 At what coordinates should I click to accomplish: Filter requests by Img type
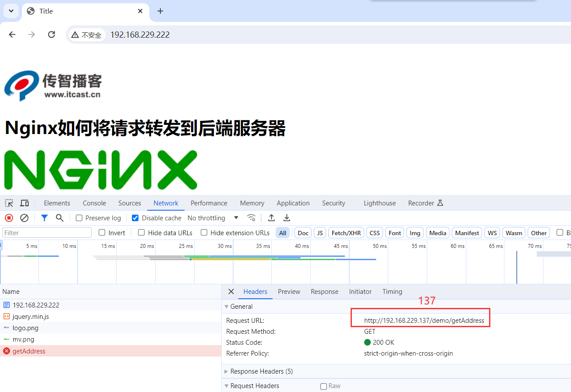(x=415, y=233)
